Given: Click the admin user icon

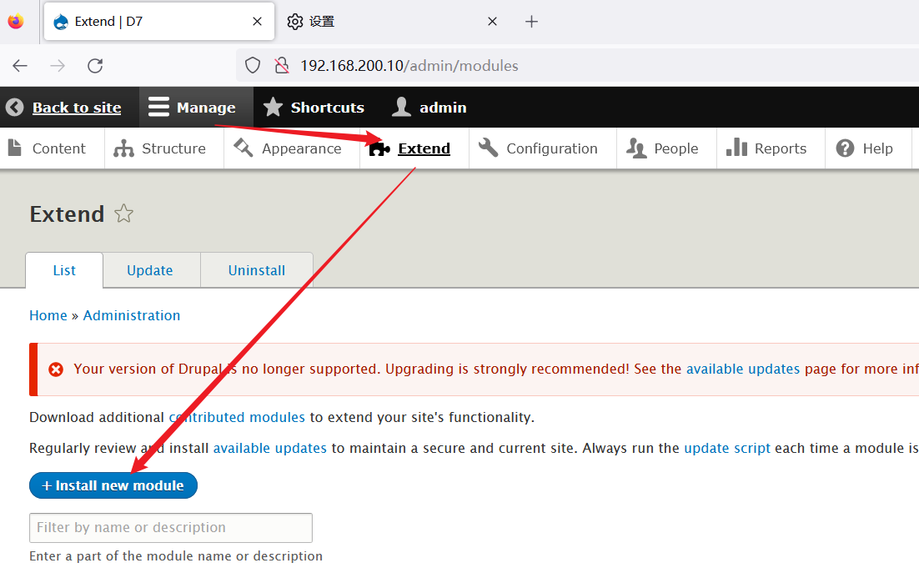Looking at the screenshot, I should pos(401,107).
